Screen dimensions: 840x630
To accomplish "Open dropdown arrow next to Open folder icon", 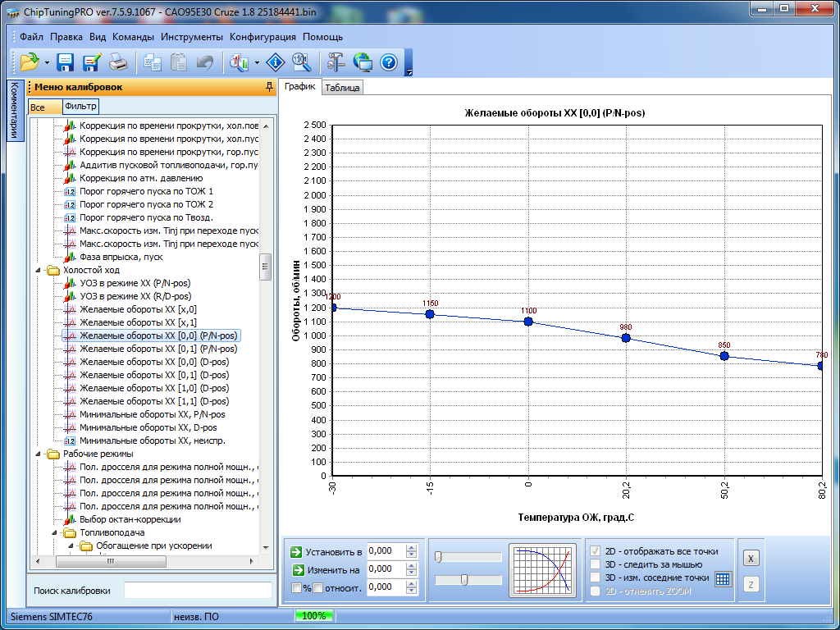I will click(48, 62).
